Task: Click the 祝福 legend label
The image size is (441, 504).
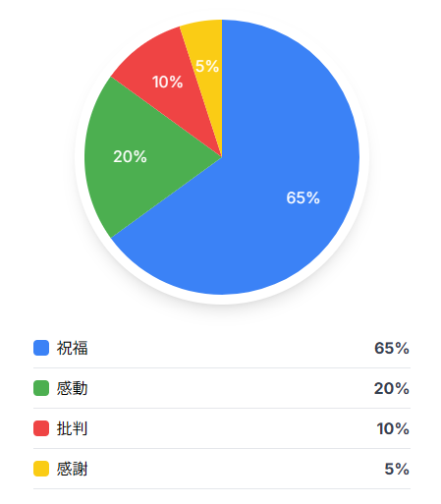Action: tap(72, 348)
